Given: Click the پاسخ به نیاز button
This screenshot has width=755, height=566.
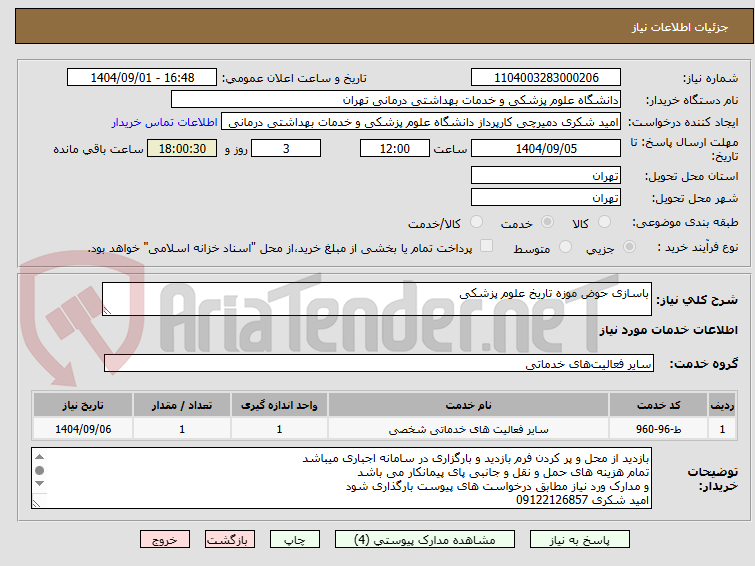Looking at the screenshot, I should tap(580, 540).
